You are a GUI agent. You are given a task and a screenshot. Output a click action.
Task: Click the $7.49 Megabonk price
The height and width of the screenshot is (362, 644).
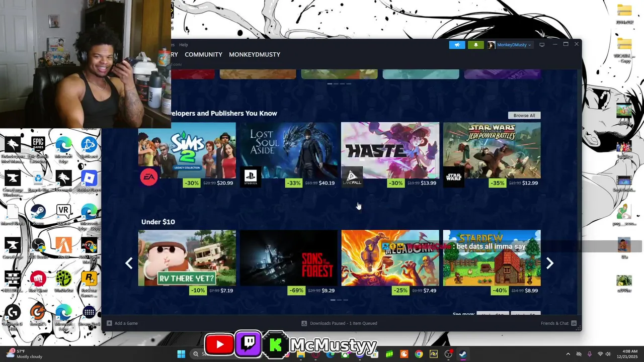[430, 291]
